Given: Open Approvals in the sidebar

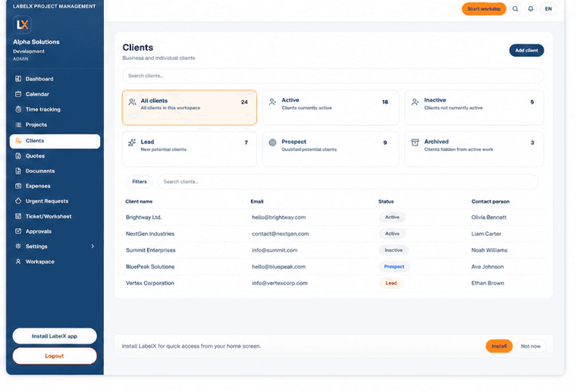Looking at the screenshot, I should [55, 231].
